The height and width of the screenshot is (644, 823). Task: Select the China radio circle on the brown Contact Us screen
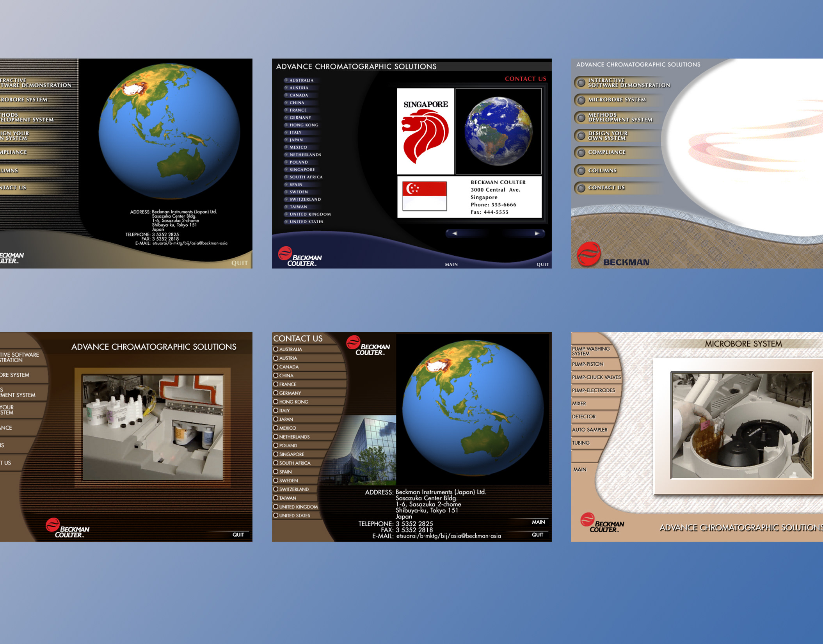pos(276,375)
